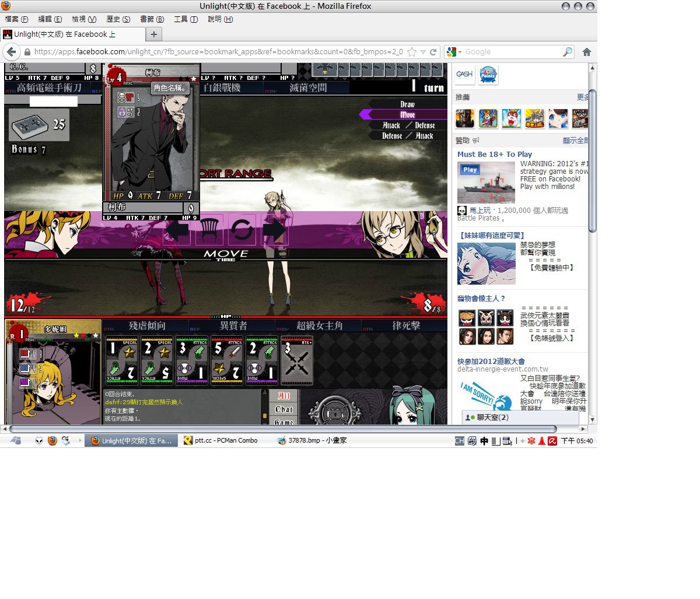Open 37878.bmp 小畫家 taskbar item
The image size is (700, 599).
[312, 441]
